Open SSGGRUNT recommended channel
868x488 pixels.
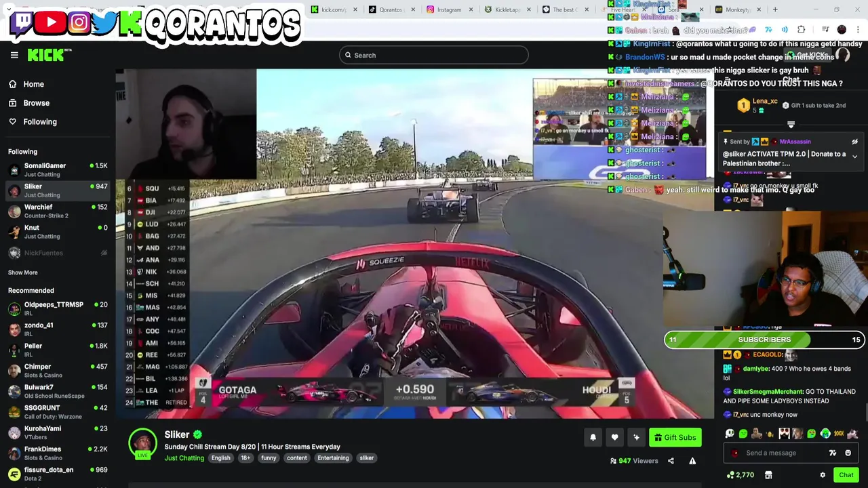click(x=58, y=411)
